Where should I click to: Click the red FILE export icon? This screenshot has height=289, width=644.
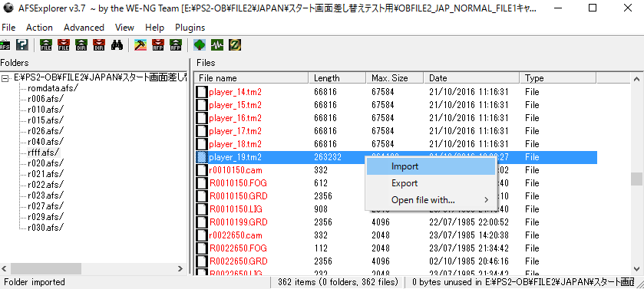[64, 44]
